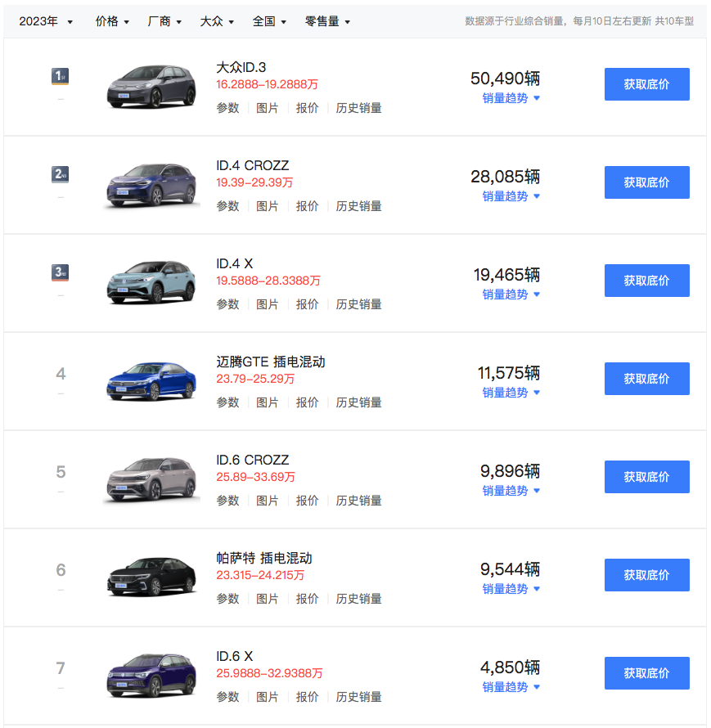
Task: Click the 3rd place rank badge
Action: [60, 272]
